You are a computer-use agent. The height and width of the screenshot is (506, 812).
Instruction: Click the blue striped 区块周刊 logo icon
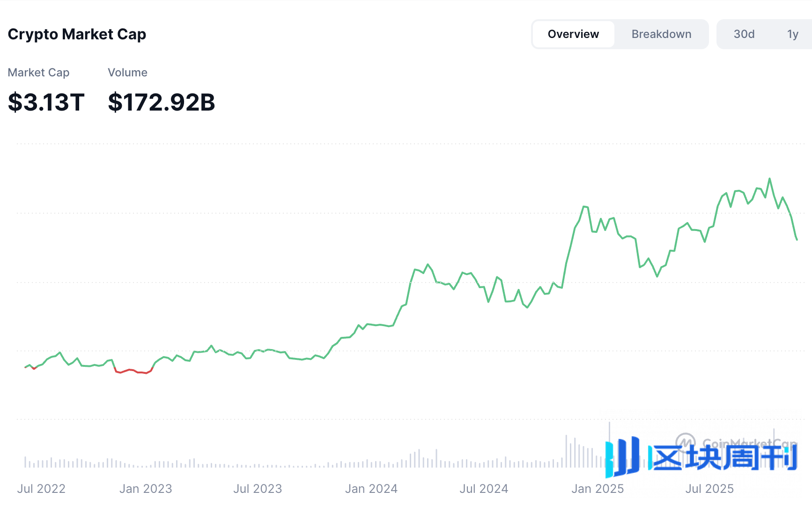(x=622, y=457)
